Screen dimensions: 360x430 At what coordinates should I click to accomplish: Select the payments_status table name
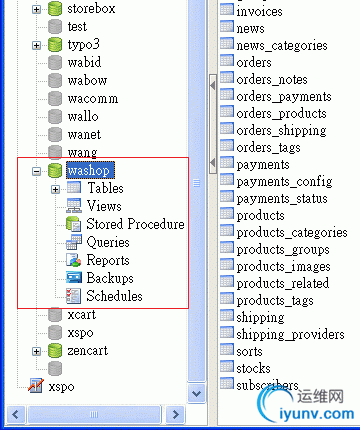(x=282, y=199)
